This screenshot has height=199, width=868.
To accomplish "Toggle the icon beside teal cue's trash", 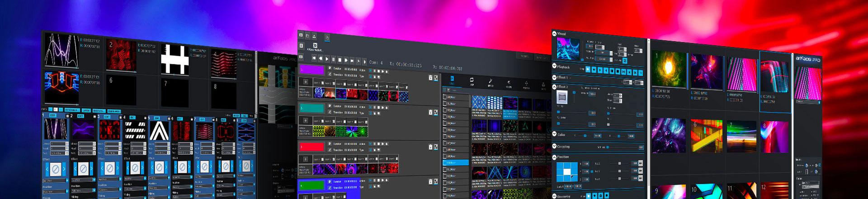I will click(x=436, y=112).
